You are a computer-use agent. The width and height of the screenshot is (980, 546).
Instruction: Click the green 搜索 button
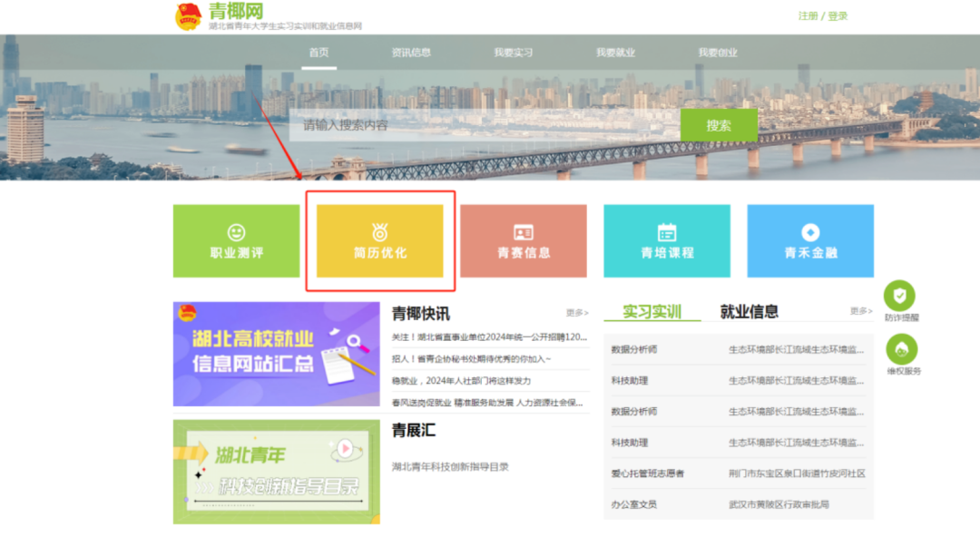pos(719,125)
